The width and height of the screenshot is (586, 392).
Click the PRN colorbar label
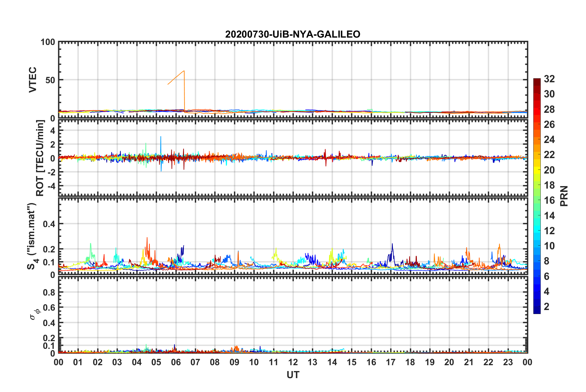tap(564, 196)
